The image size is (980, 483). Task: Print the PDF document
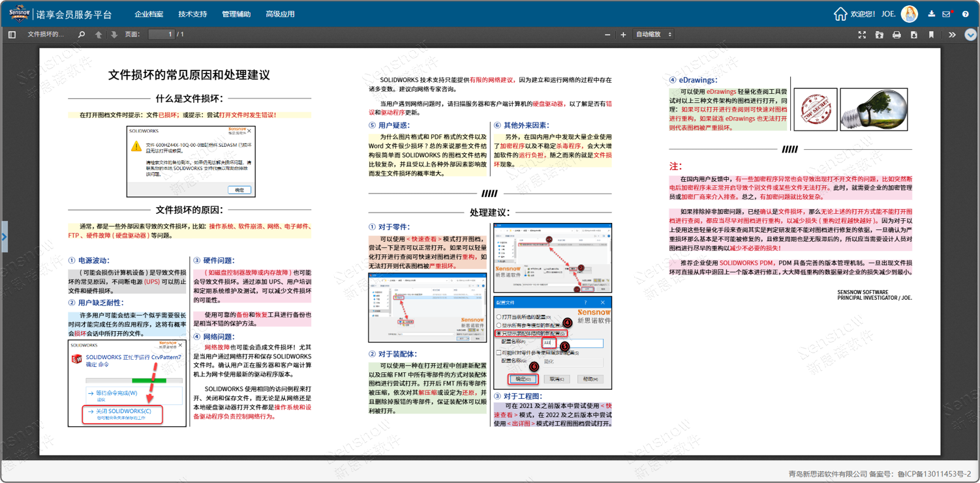tap(896, 35)
